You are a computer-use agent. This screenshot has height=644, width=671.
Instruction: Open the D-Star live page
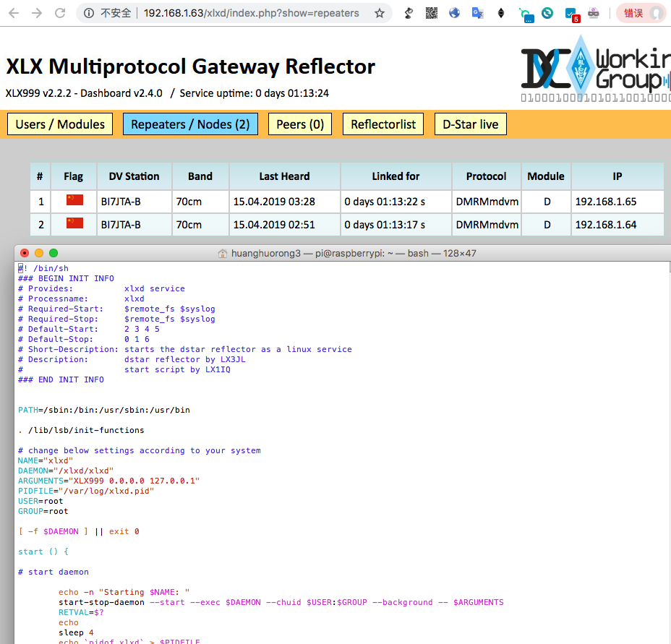click(470, 124)
